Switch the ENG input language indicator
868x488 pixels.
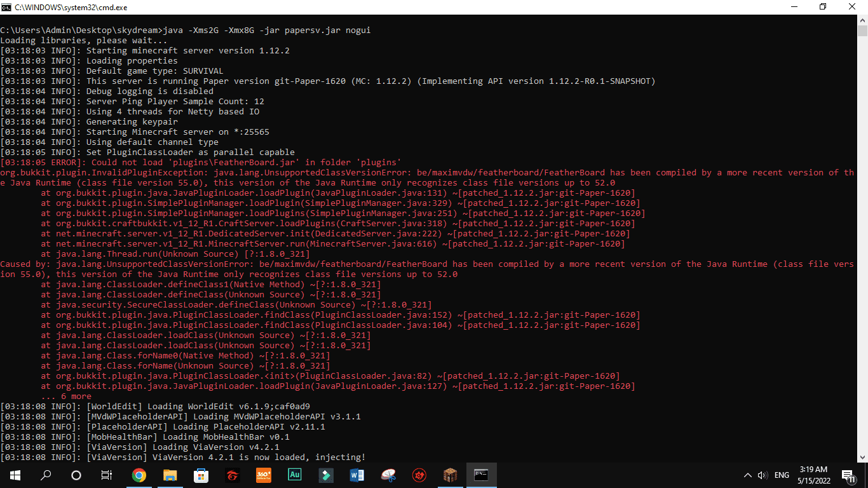pyautogui.click(x=782, y=475)
